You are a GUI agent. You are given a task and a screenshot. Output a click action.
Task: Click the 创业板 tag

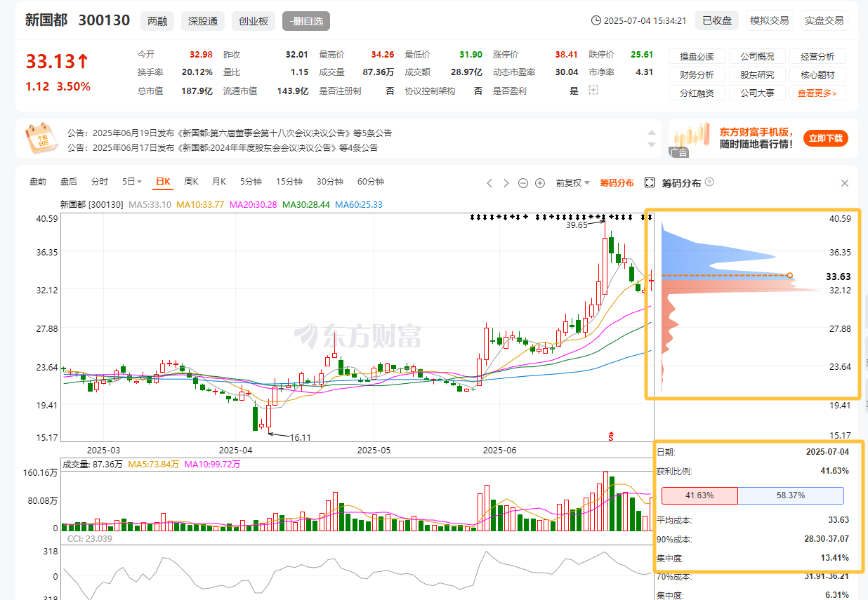point(254,21)
